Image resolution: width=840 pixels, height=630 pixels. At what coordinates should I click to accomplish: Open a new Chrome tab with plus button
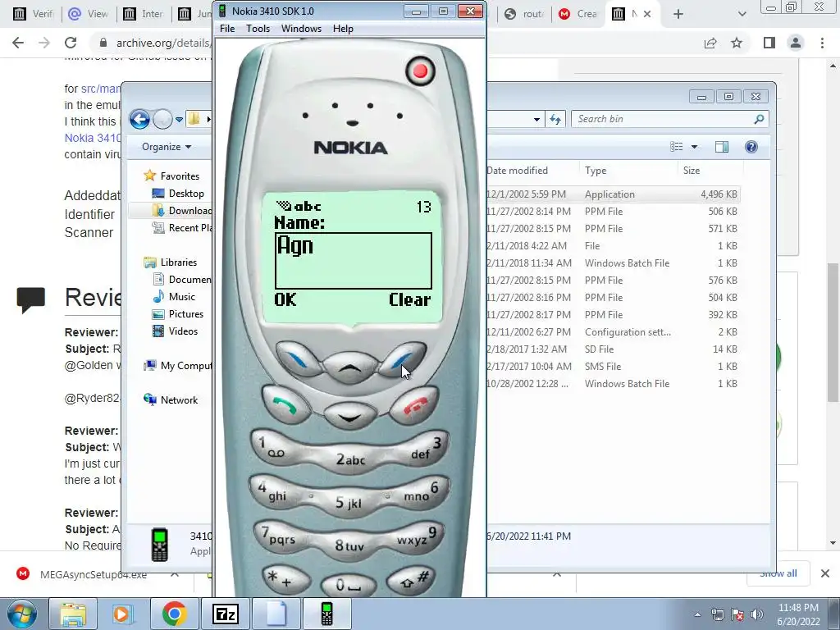click(678, 14)
